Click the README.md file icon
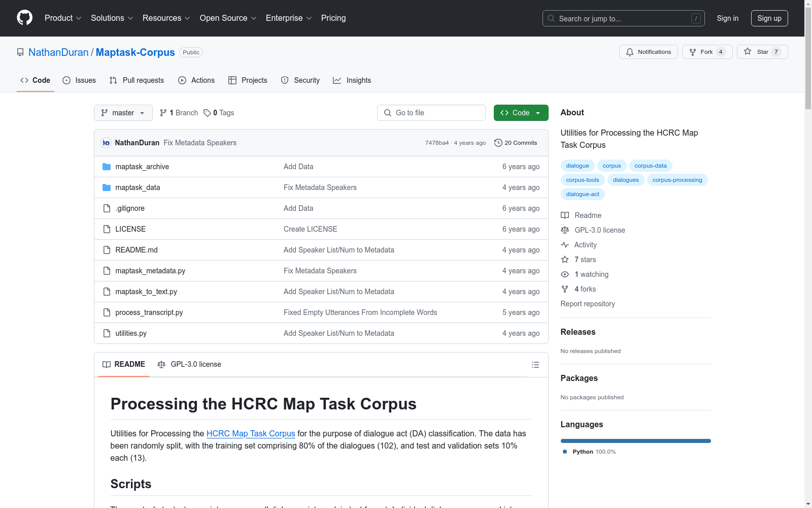Viewport: 812px width, 508px height. 107,250
